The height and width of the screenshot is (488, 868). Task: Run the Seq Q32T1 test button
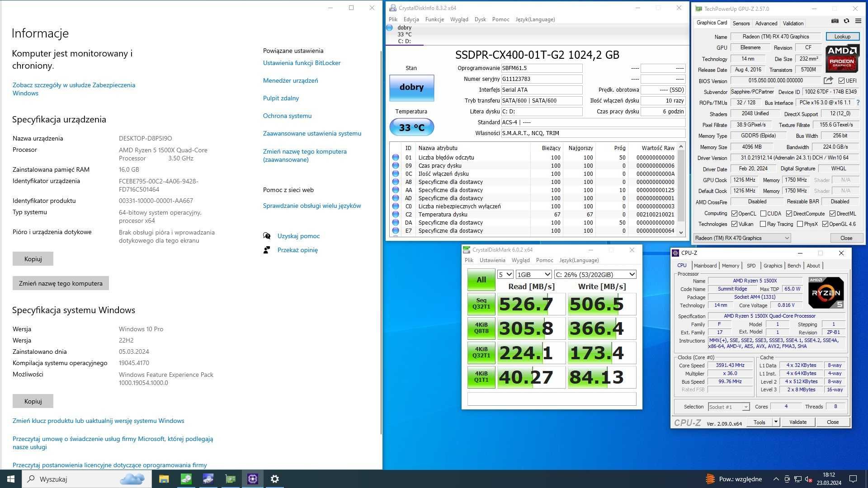(481, 304)
